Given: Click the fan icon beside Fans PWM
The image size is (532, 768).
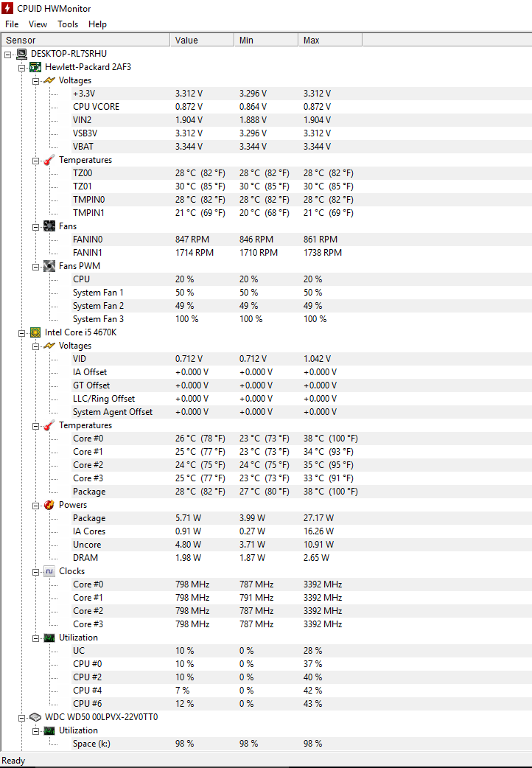Looking at the screenshot, I should click(x=49, y=266).
